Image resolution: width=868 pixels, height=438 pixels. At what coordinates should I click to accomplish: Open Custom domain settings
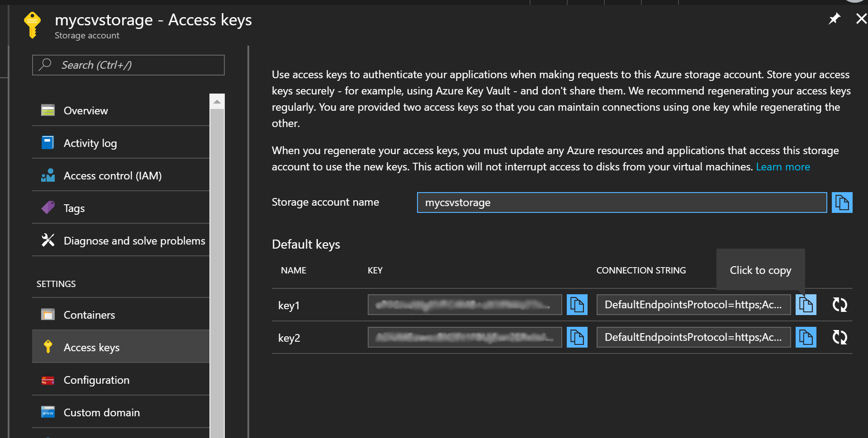(121, 412)
